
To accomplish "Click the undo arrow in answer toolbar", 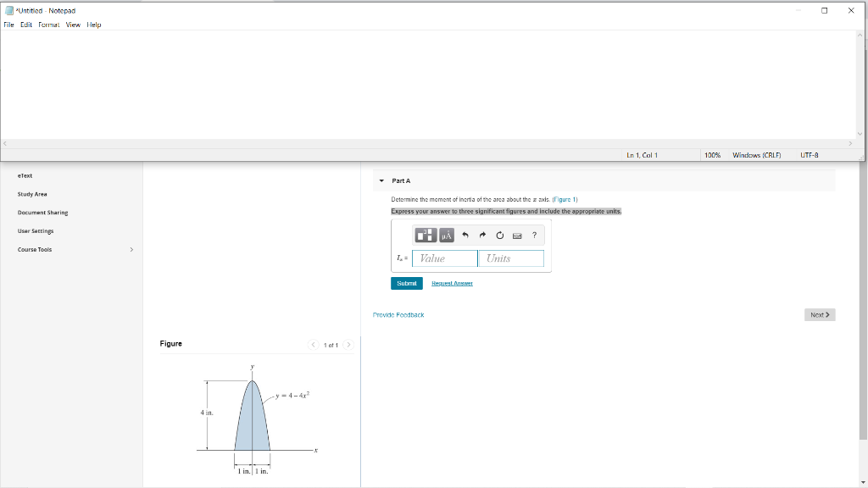I will (465, 236).
